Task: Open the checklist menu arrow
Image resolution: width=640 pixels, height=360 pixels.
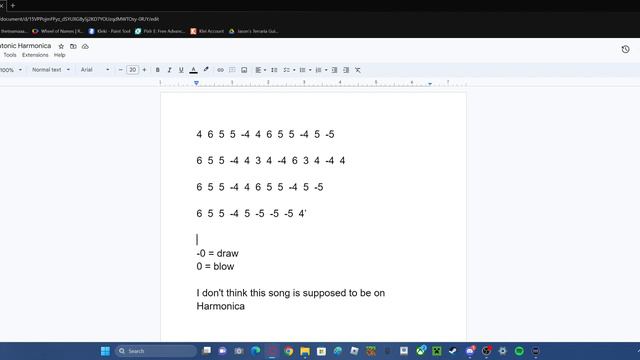Action: coord(294,70)
